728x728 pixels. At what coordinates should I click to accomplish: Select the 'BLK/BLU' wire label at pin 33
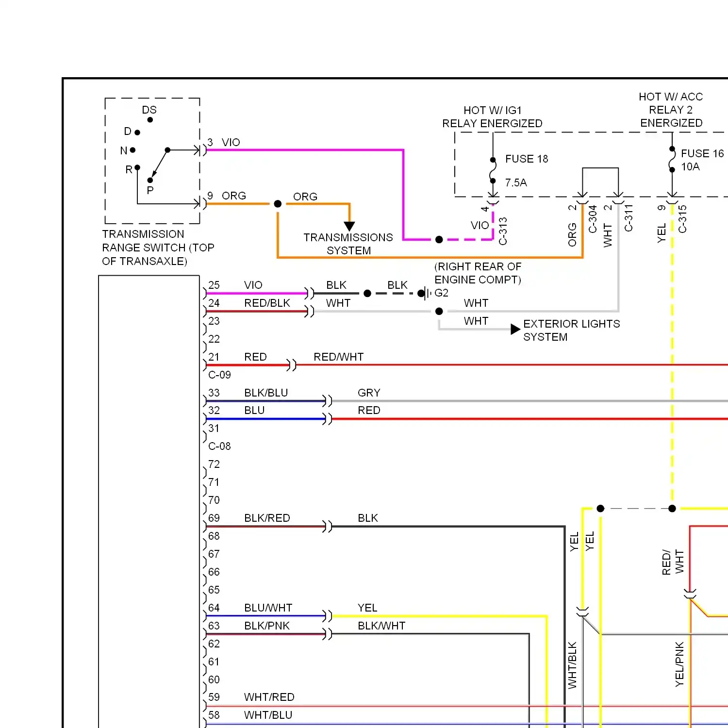pos(266,393)
